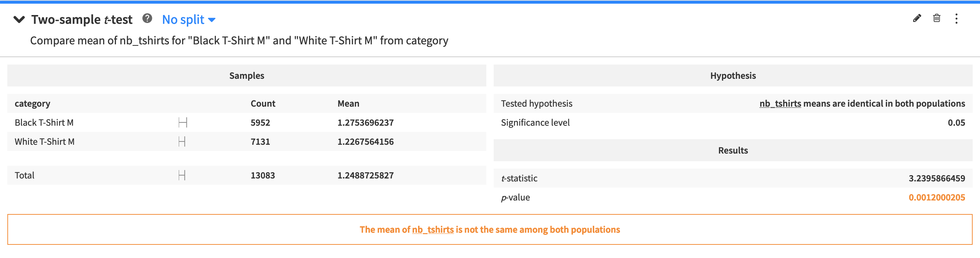
Task: Open the three-dot more options menu
Action: [x=957, y=19]
